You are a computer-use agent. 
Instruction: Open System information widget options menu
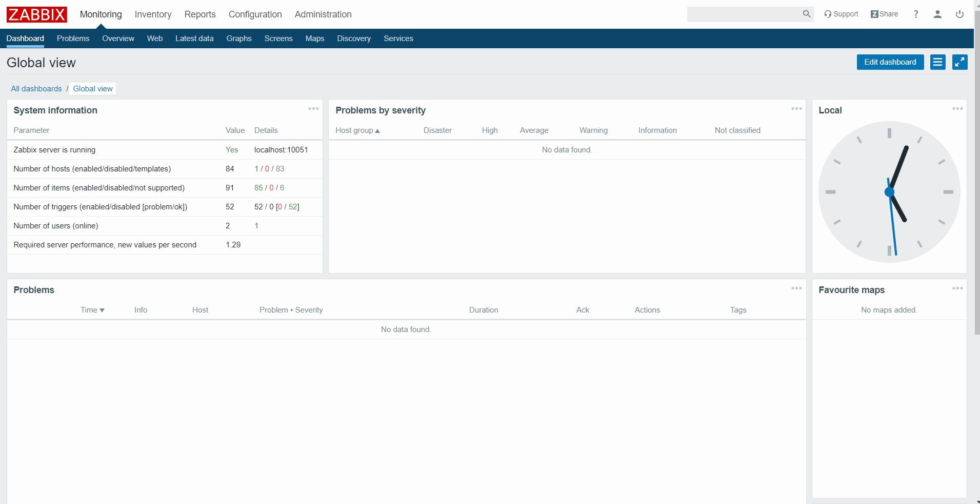point(313,109)
